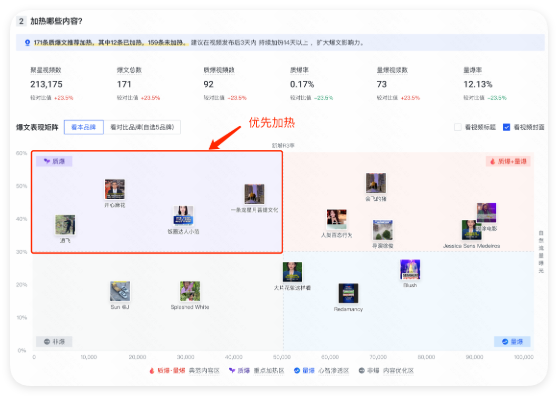
Task: Click the 0.17% rate value
Action: point(302,84)
